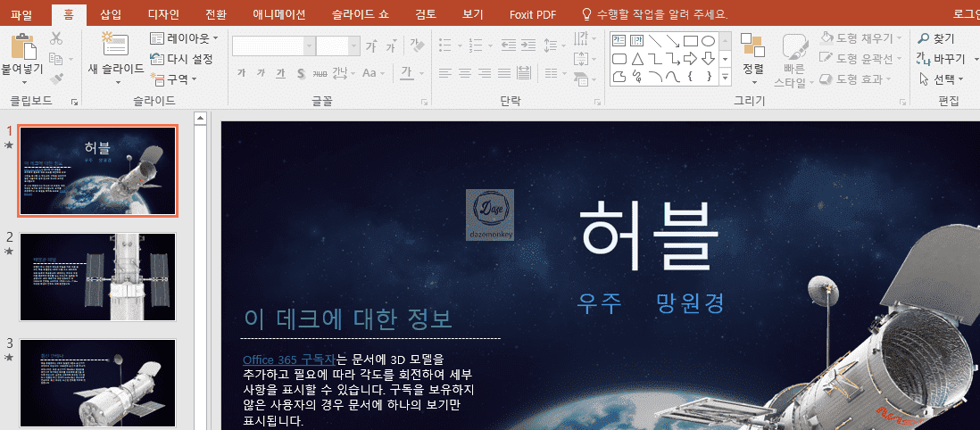980x430 pixels.
Task: Click the 이 데크에 대한 정보 heading
Action: (347, 319)
